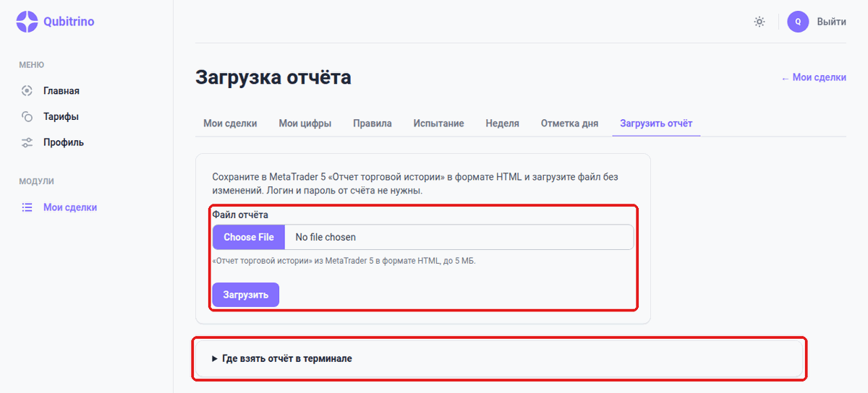Open the Правила tab
The width and height of the screenshot is (868, 393).
click(373, 124)
